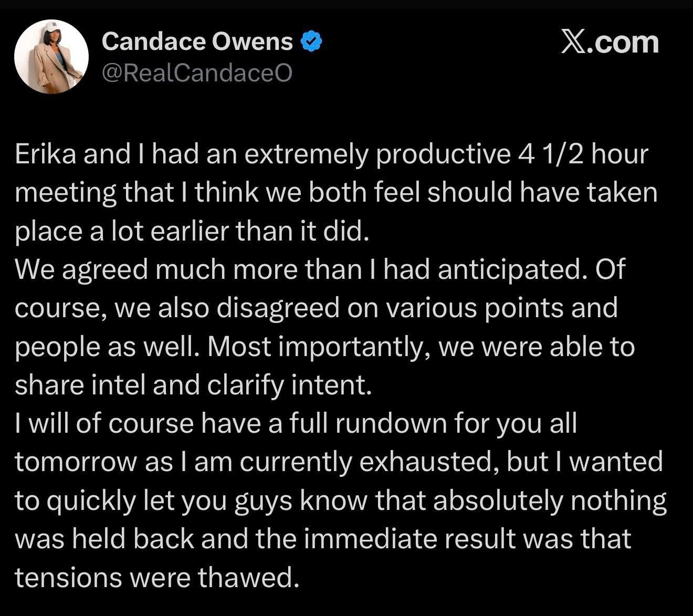Select the line "place a lot earlier than it did."
This screenshot has width=693, height=616.
pyautogui.click(x=193, y=232)
